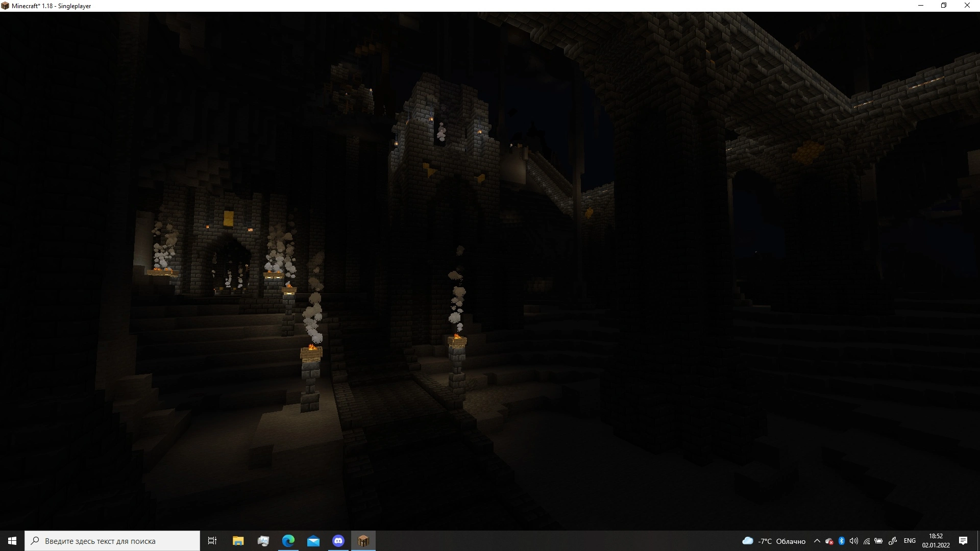The image size is (980, 551).
Task: Switch input language ENG indicator
Action: click(910, 541)
